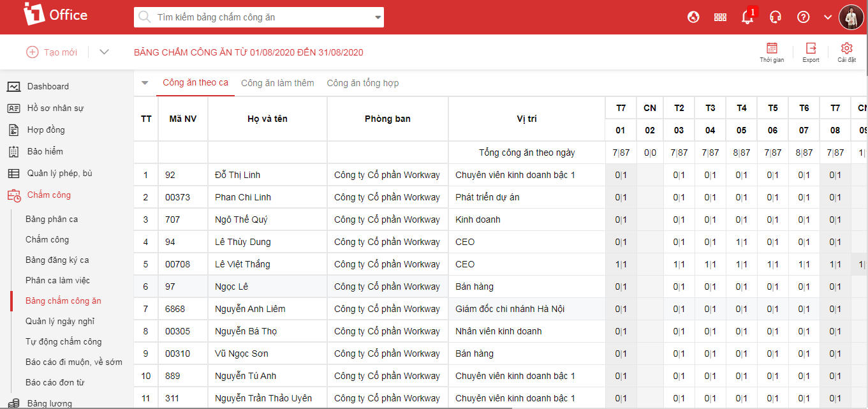The height and width of the screenshot is (409, 868).
Task: Open the Thời gian calendar tool
Action: coord(772,51)
